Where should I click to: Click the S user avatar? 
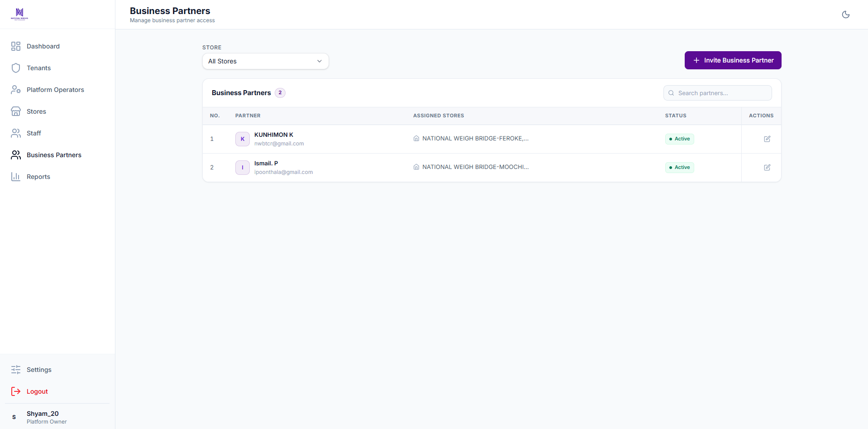click(x=14, y=417)
